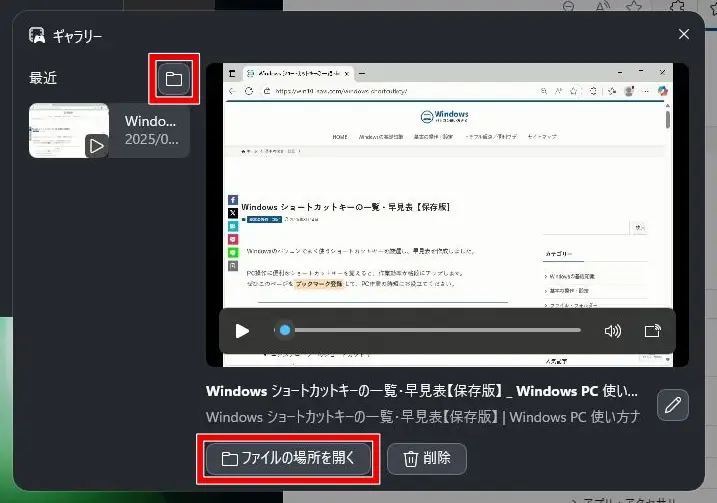The width and height of the screenshot is (717, 503).
Task: Click ファイルの場所を開く button
Action: coord(288,459)
